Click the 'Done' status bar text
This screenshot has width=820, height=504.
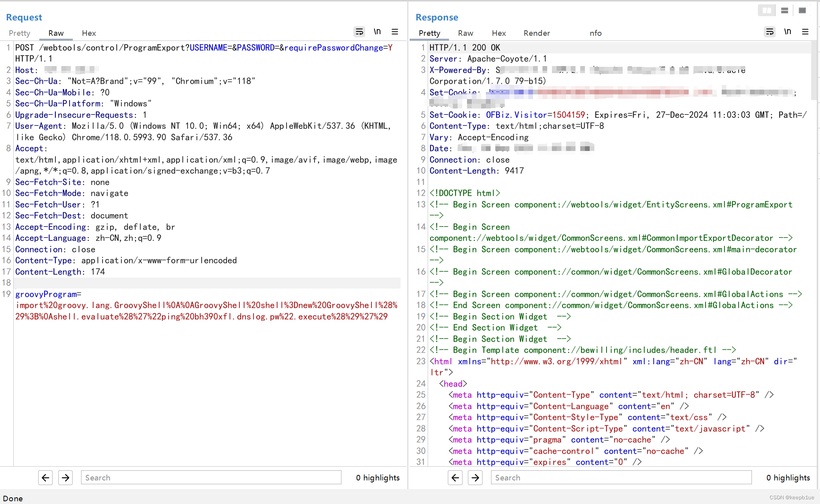13,498
